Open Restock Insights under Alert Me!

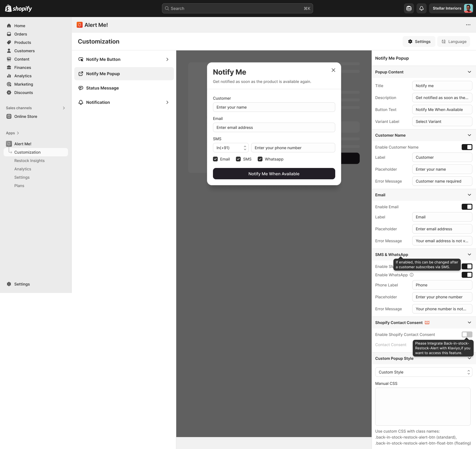click(x=30, y=161)
